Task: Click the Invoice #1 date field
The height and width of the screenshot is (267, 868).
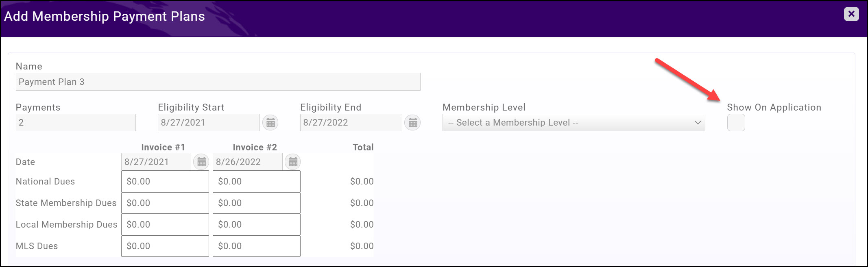Action: coord(156,162)
